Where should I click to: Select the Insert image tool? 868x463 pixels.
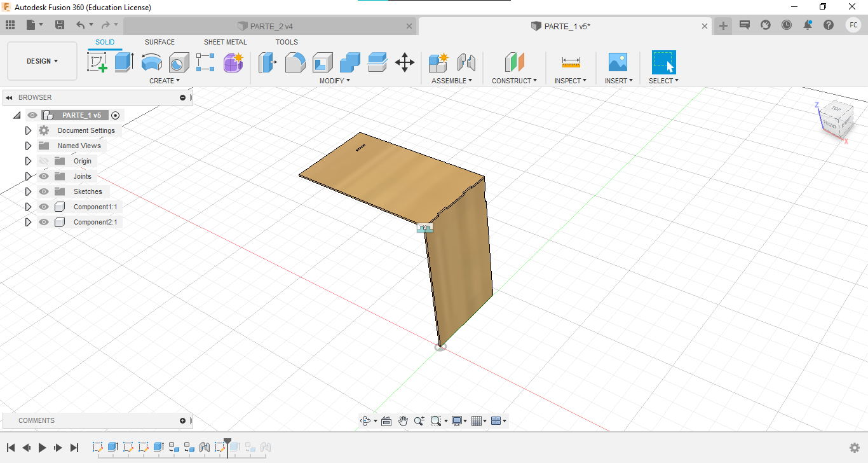pos(618,62)
